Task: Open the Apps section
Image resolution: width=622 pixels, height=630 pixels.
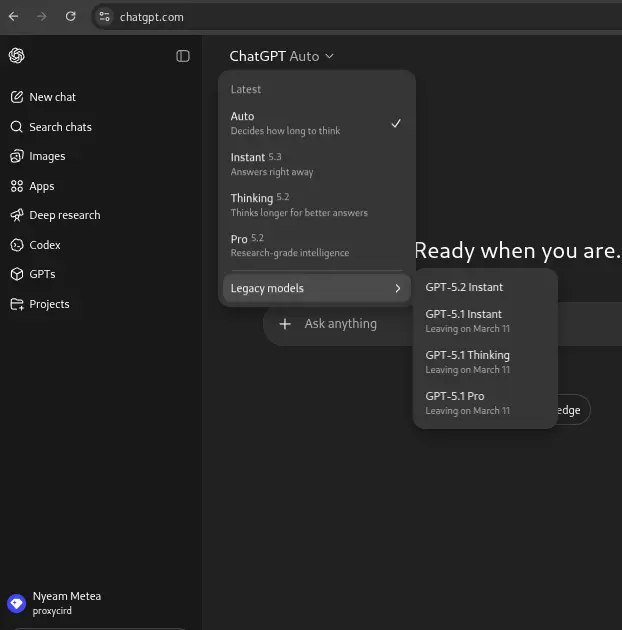Action: [x=32, y=186]
